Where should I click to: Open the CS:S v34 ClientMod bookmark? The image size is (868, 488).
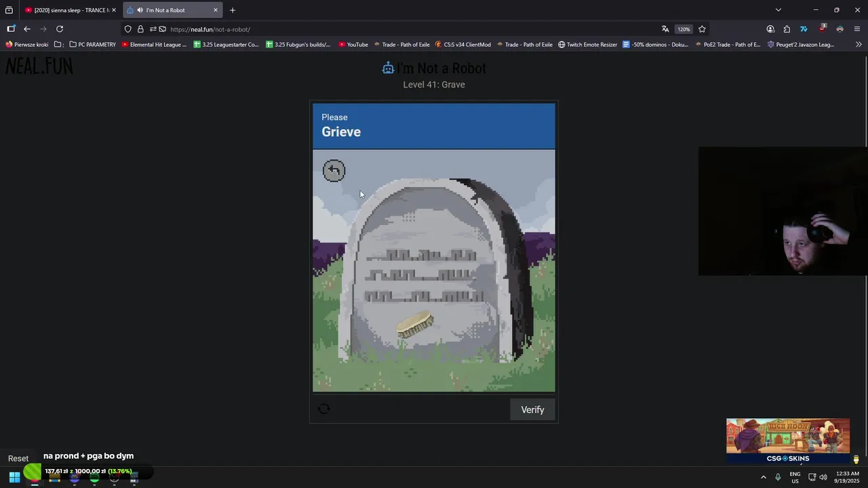[462, 45]
